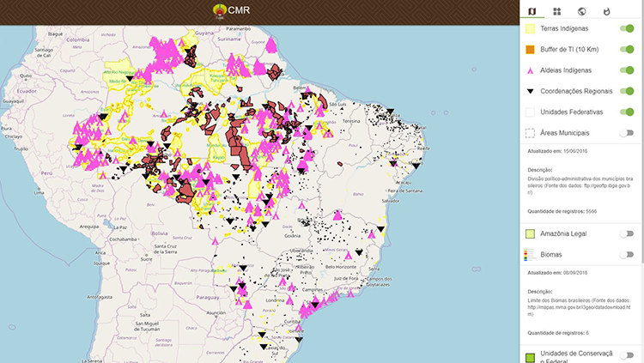Turn on the Amazônia Legal layer
Screen dimensions: 644x363
[x=627, y=233]
